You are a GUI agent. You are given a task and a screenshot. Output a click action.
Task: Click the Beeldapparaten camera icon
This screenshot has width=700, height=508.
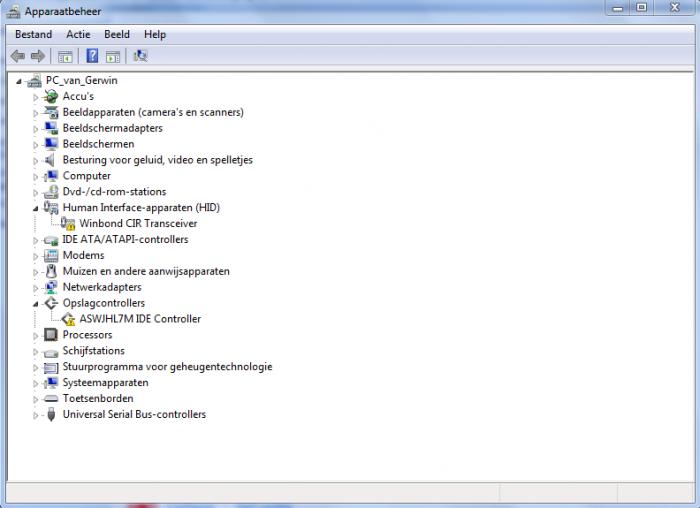tap(51, 112)
